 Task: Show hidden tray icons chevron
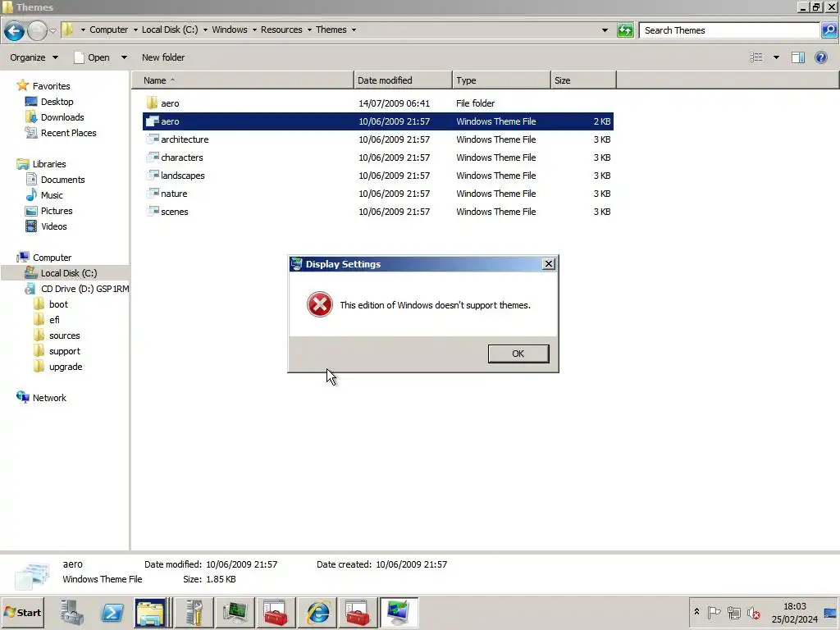point(696,612)
